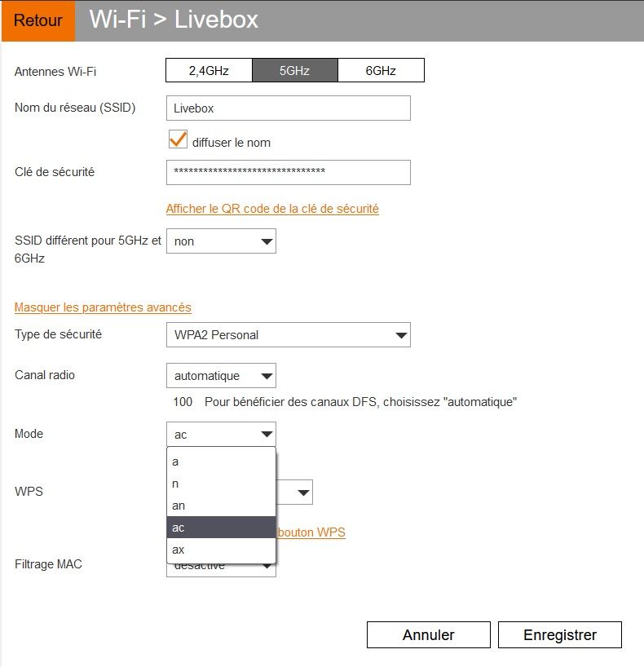Click the network name SSID field

pos(288,108)
